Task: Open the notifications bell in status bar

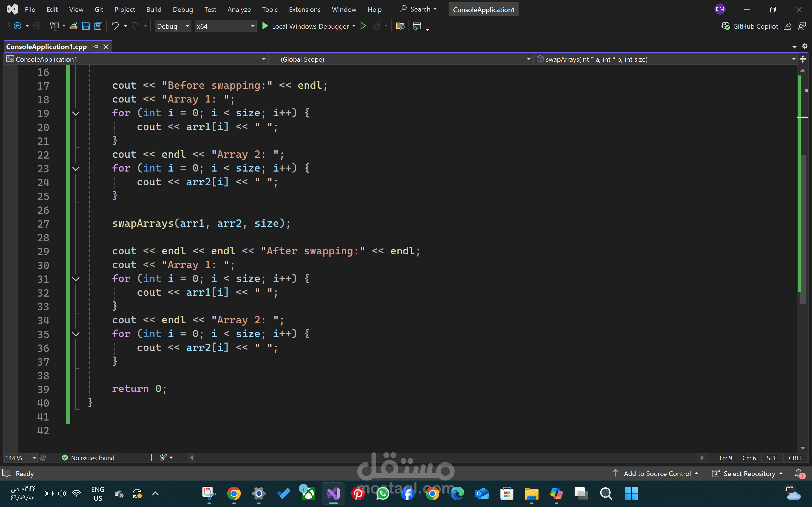Action: 799,473
